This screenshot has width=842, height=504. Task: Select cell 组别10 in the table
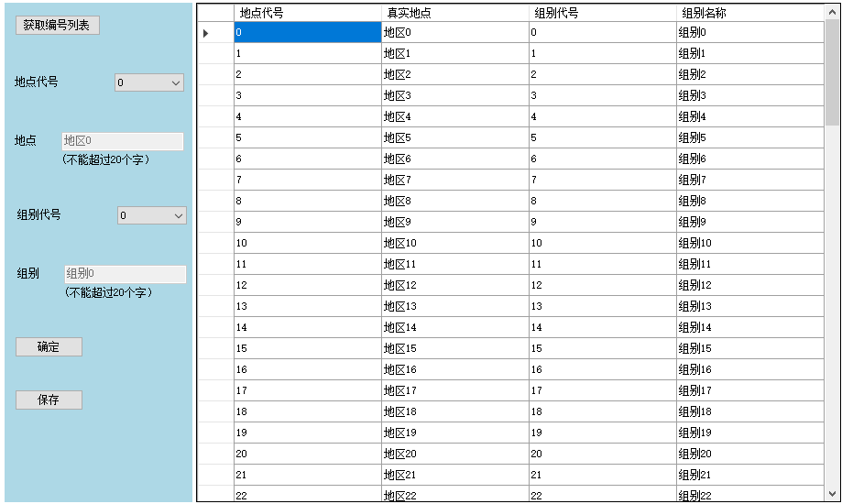tap(749, 244)
